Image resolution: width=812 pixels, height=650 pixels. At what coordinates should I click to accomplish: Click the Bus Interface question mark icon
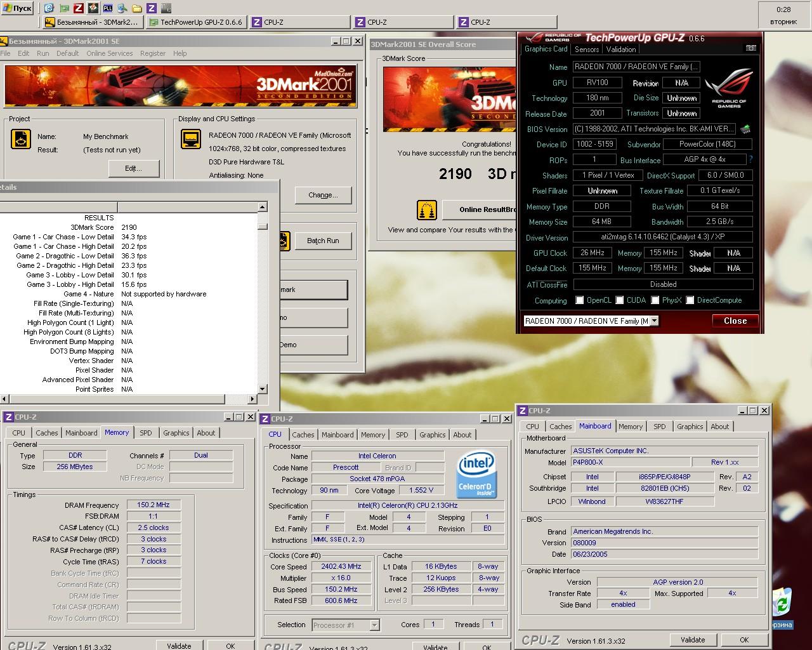click(751, 160)
